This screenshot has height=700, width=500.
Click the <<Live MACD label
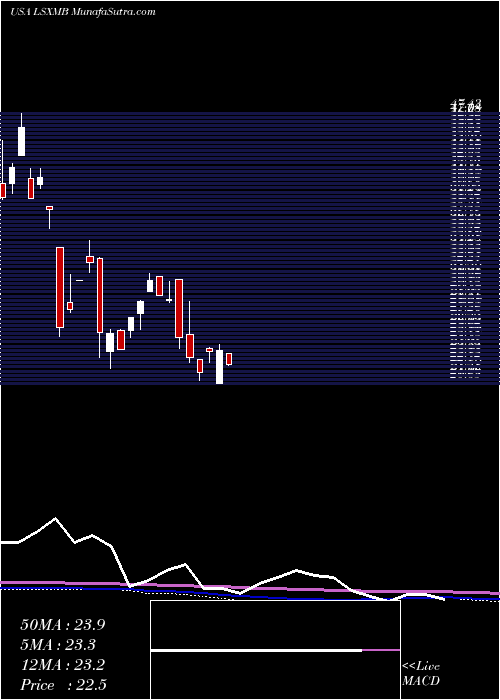click(421, 674)
